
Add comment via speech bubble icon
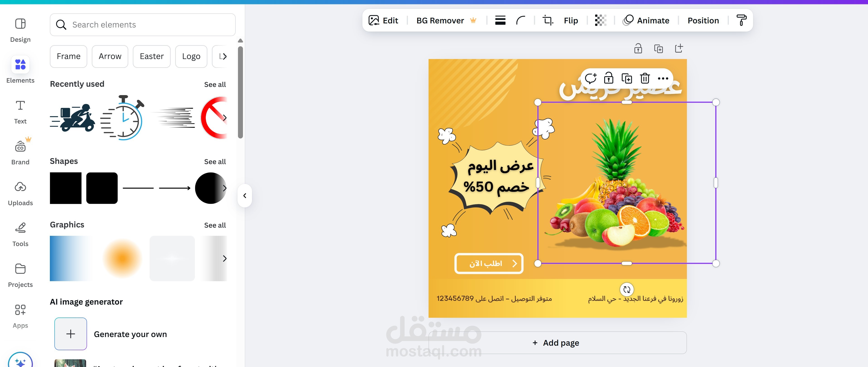point(590,79)
